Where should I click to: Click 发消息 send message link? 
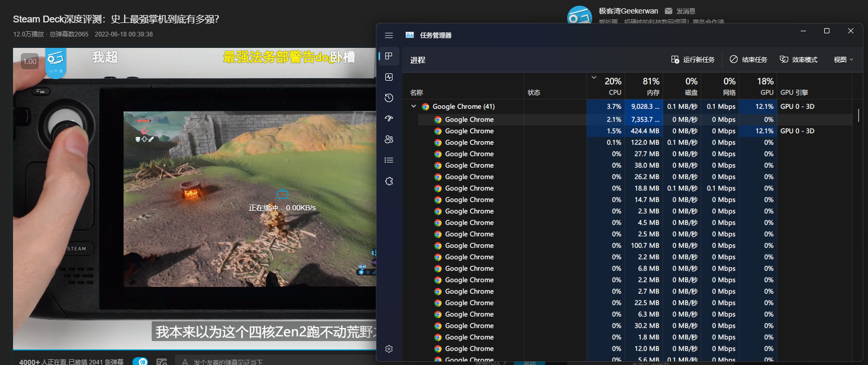point(686,11)
